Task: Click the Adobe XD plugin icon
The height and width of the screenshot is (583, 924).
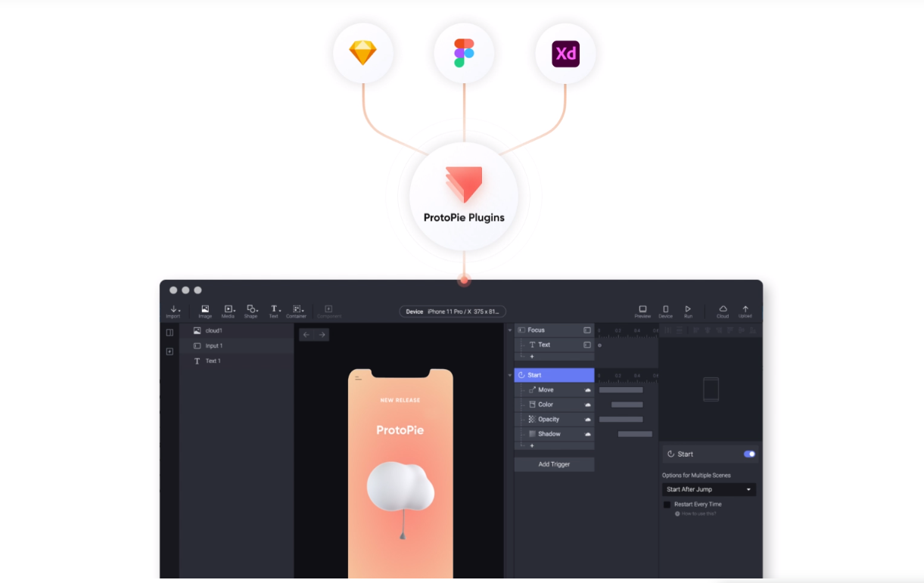Action: pyautogui.click(x=565, y=54)
